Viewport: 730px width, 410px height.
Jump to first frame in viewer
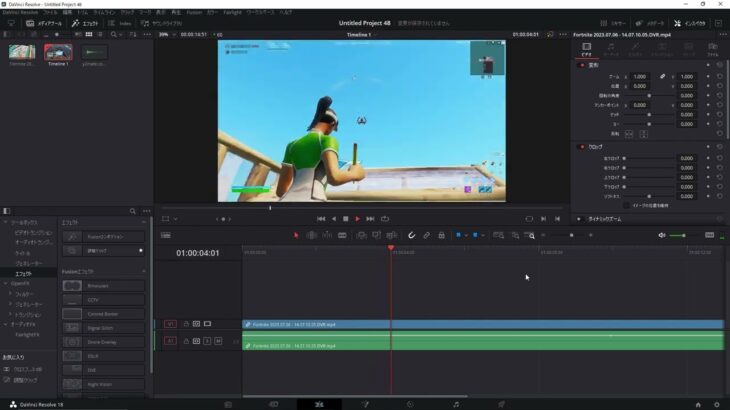tap(321, 218)
